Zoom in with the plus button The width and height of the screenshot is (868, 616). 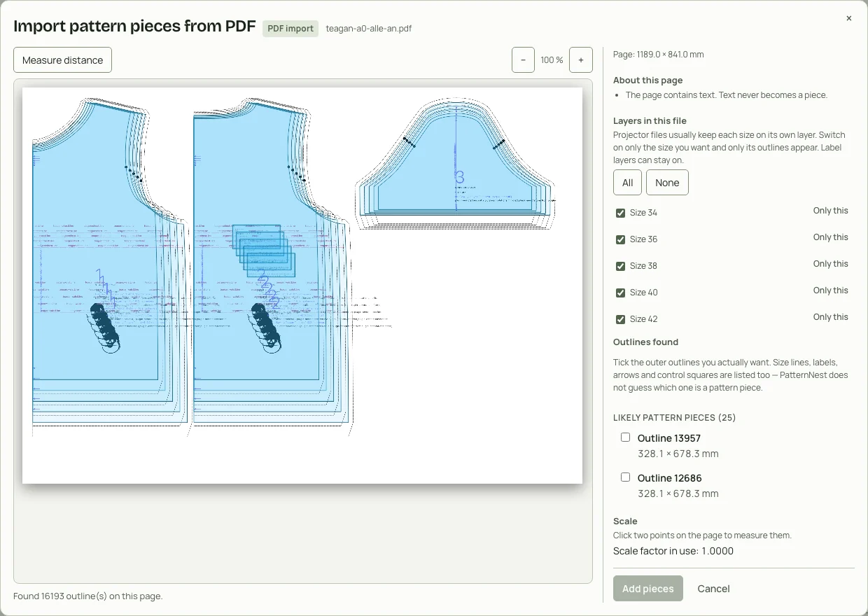580,60
